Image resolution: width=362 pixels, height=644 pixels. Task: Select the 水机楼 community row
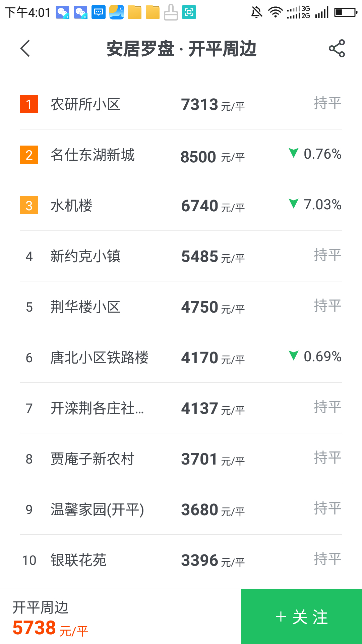(x=71, y=206)
